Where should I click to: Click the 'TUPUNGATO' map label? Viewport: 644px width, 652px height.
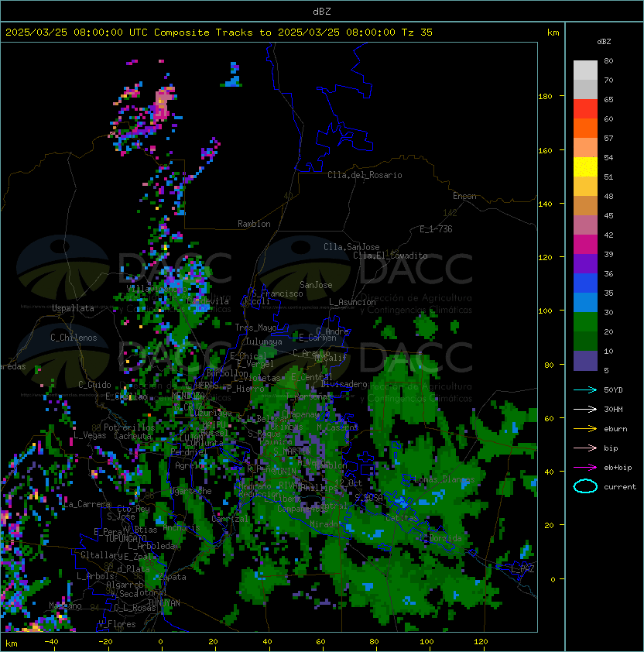pyautogui.click(x=125, y=539)
